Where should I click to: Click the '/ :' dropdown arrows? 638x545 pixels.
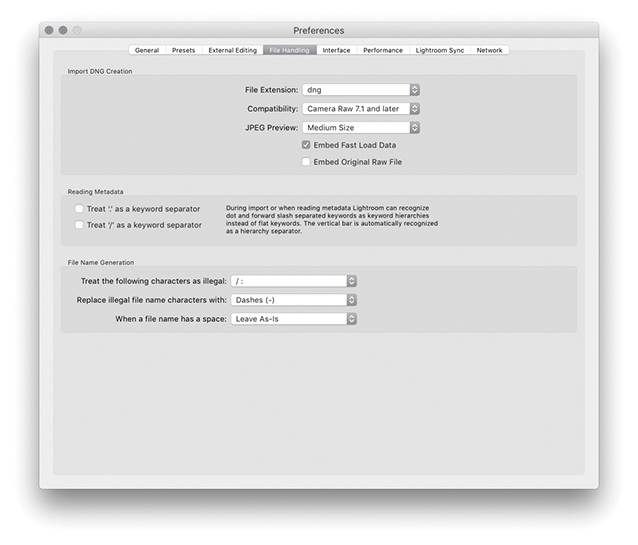pos(352,281)
